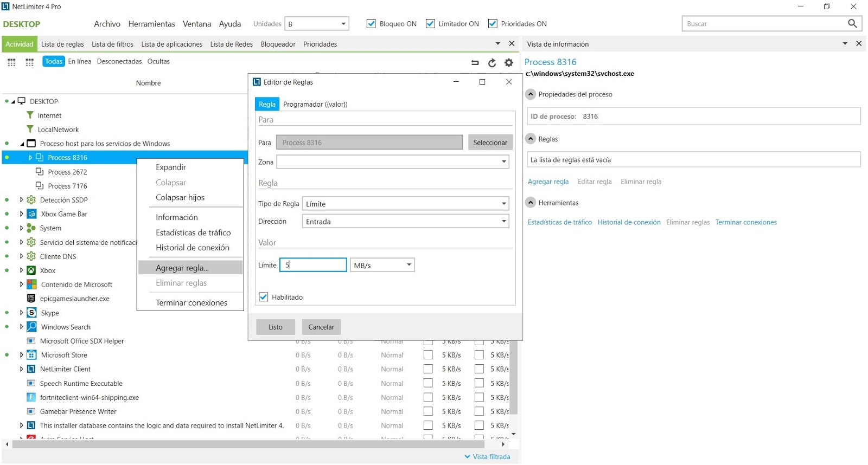Screen dimensions: 868x465
Task: Close the Vista de información panel
Action: click(x=859, y=43)
